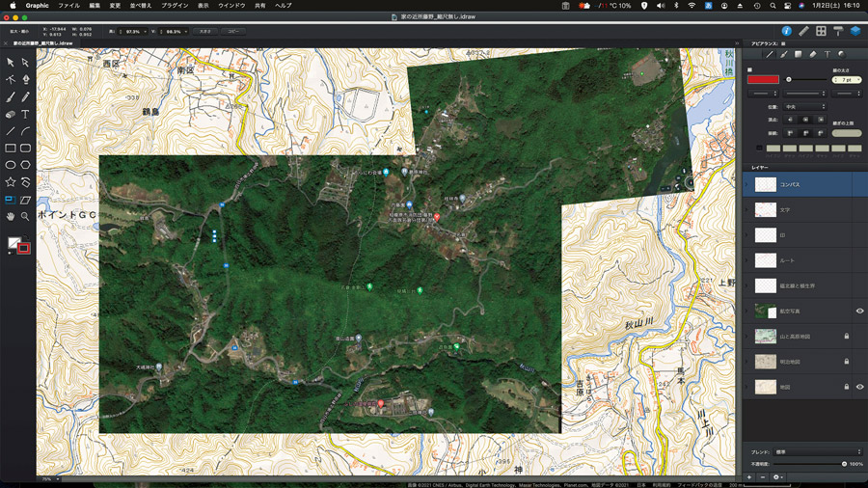Hide the 航空写真 layer with eye icon
Viewport: 868px width, 488px height.
click(859, 311)
